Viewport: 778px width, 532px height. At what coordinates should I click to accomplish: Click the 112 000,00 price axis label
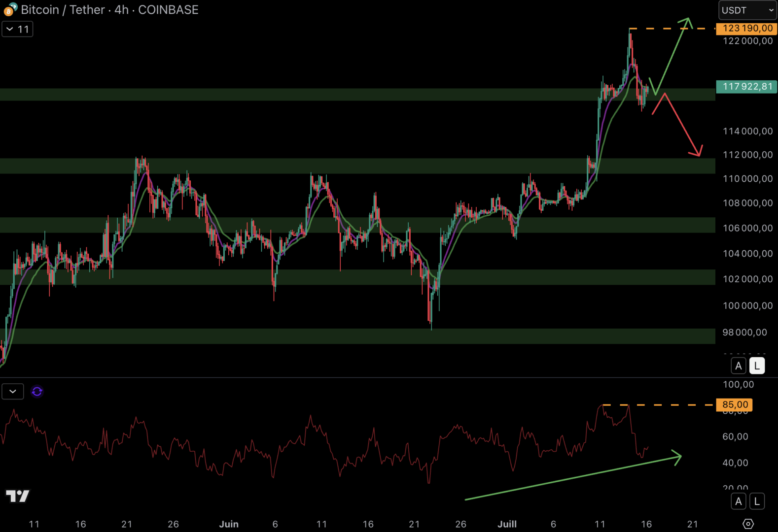(x=747, y=155)
